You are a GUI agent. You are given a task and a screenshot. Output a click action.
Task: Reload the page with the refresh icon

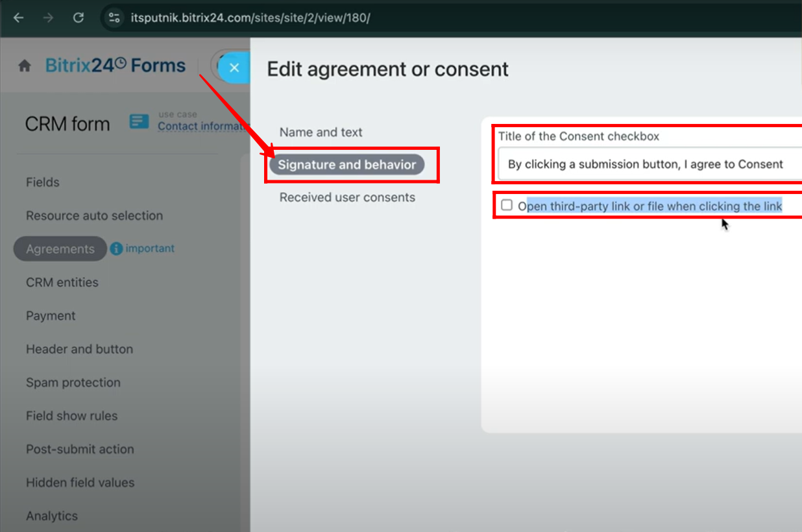tap(79, 18)
